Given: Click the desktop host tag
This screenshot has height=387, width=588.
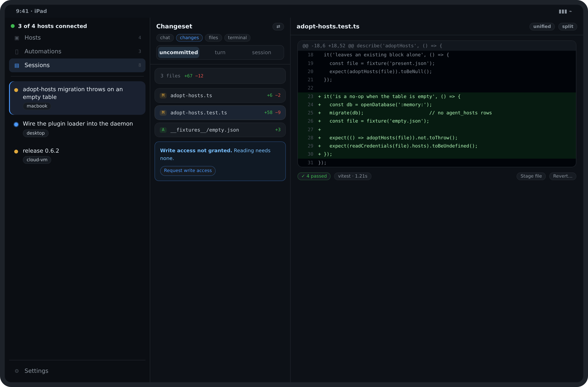Looking at the screenshot, I should tap(36, 133).
